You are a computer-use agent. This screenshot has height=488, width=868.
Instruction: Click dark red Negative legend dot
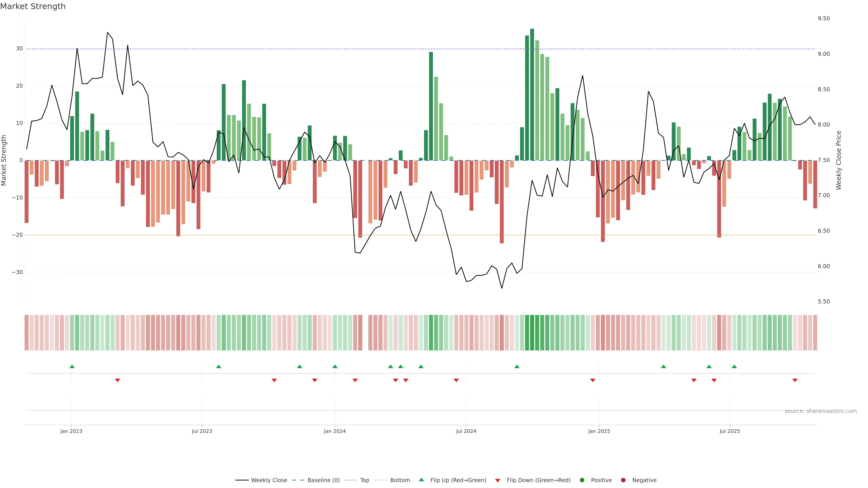coord(623,480)
